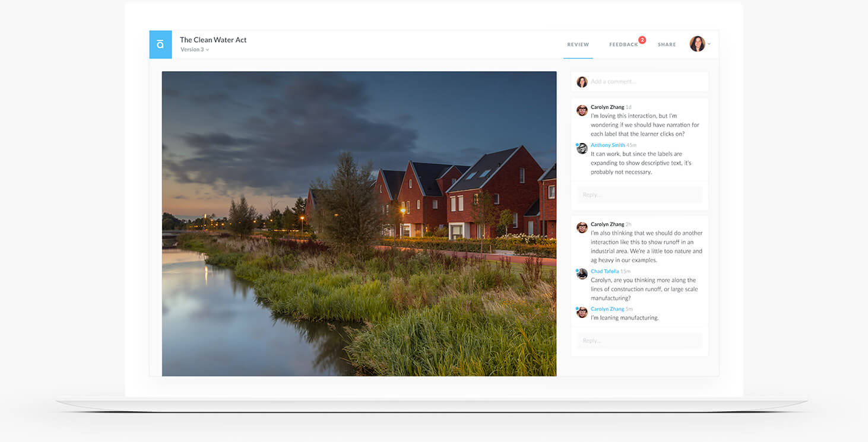Switch to the Review tab

click(578, 44)
